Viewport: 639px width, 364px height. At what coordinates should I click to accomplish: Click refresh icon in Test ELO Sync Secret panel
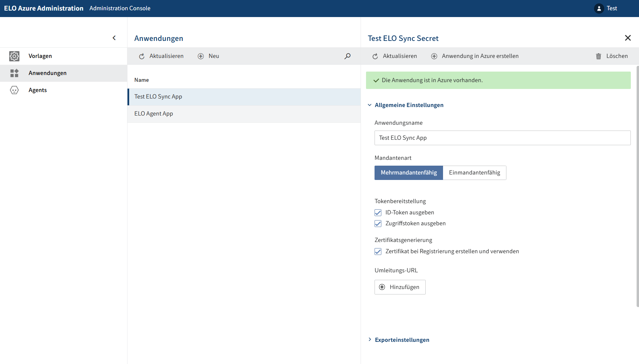pyautogui.click(x=375, y=56)
